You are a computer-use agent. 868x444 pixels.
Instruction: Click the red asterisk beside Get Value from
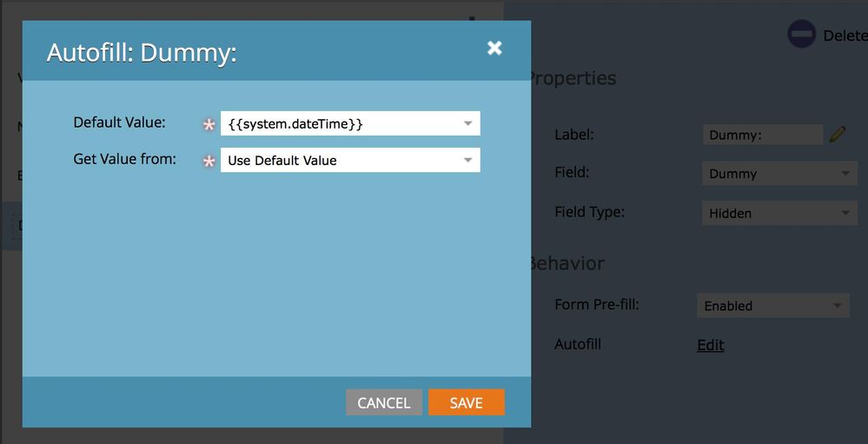point(209,162)
